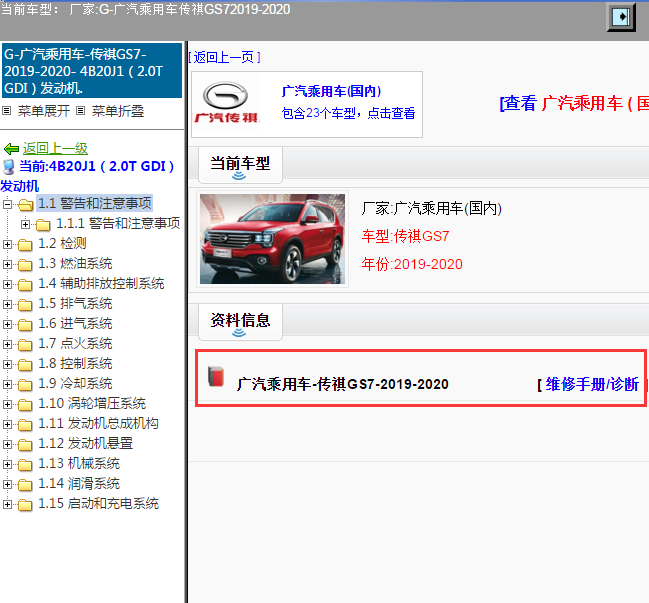Click the folder icon of 1.2 检测
This screenshot has height=603, width=649.
[25, 245]
